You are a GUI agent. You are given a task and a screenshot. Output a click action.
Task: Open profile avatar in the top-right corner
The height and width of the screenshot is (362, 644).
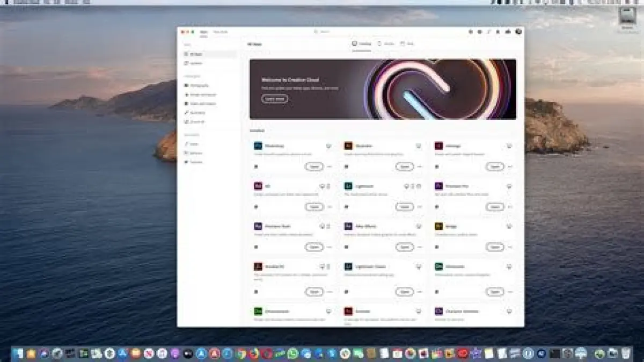518,32
